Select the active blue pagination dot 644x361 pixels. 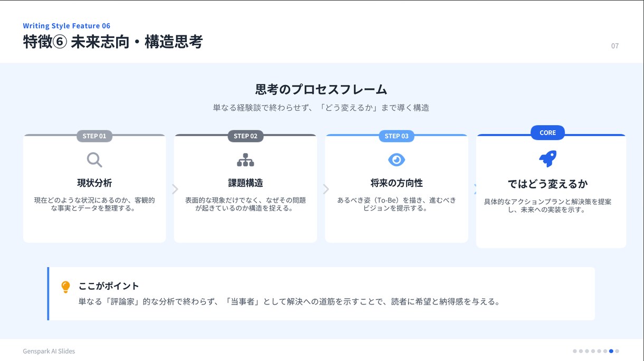tap(611, 351)
